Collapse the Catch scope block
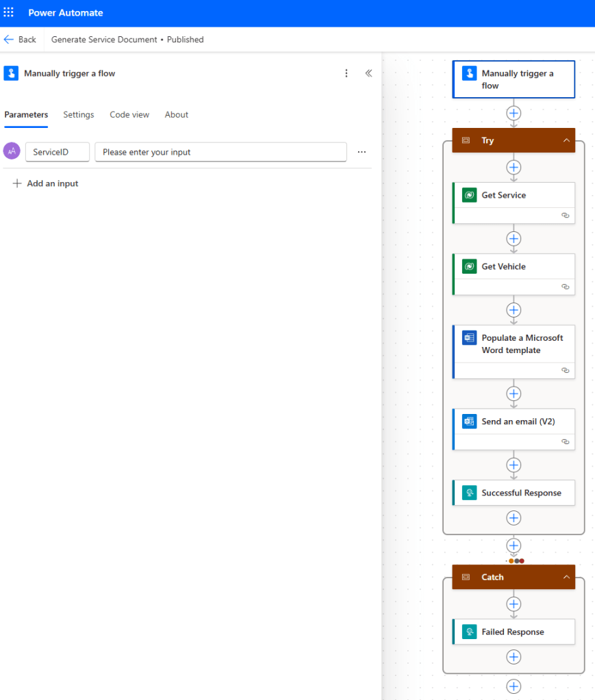 [x=566, y=577]
